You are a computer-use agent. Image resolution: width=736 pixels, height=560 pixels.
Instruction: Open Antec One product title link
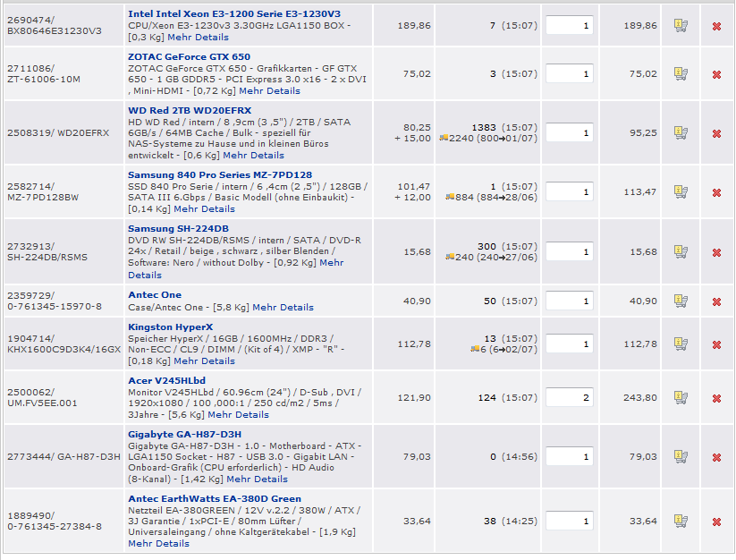(x=155, y=295)
